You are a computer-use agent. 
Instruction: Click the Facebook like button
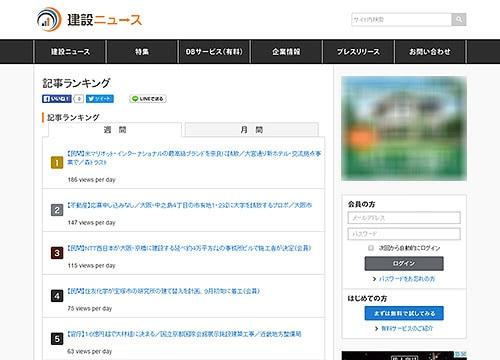coord(57,99)
